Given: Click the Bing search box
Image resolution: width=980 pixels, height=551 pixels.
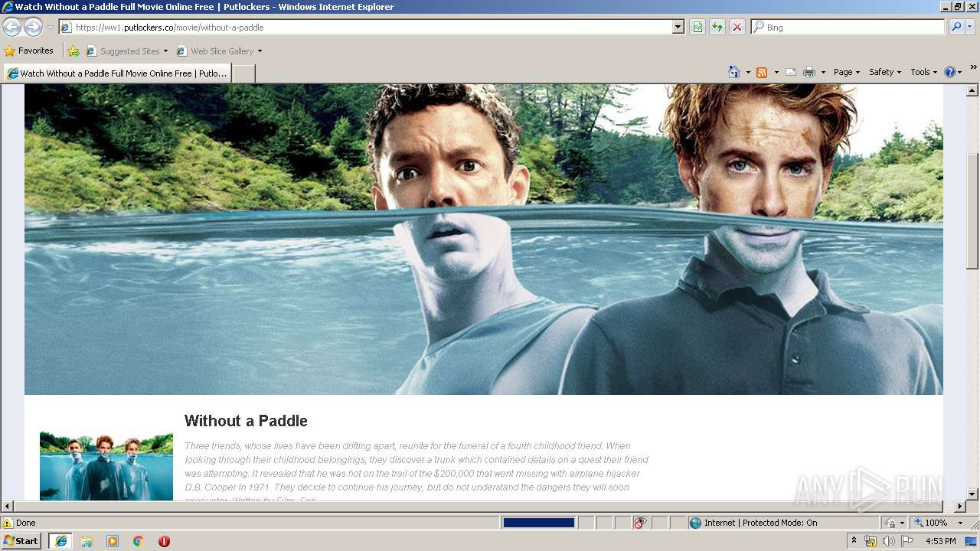Looking at the screenshot, I should click(x=848, y=27).
